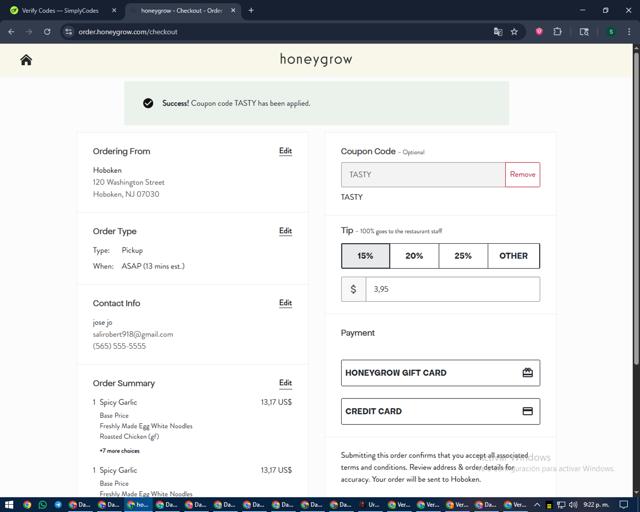640x512 pixels.
Task: Open the tab search side panel icon
Action: point(584,32)
